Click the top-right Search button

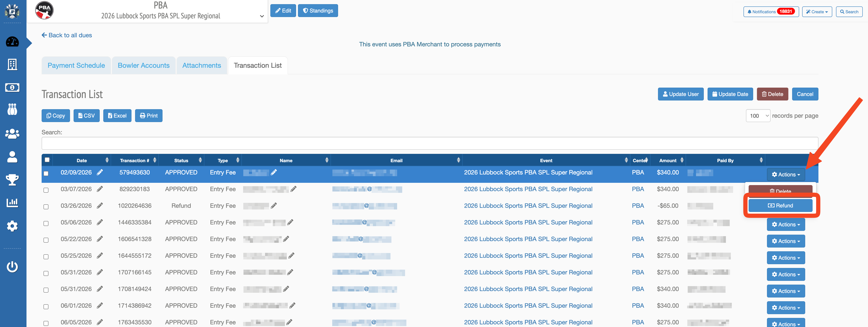click(849, 12)
